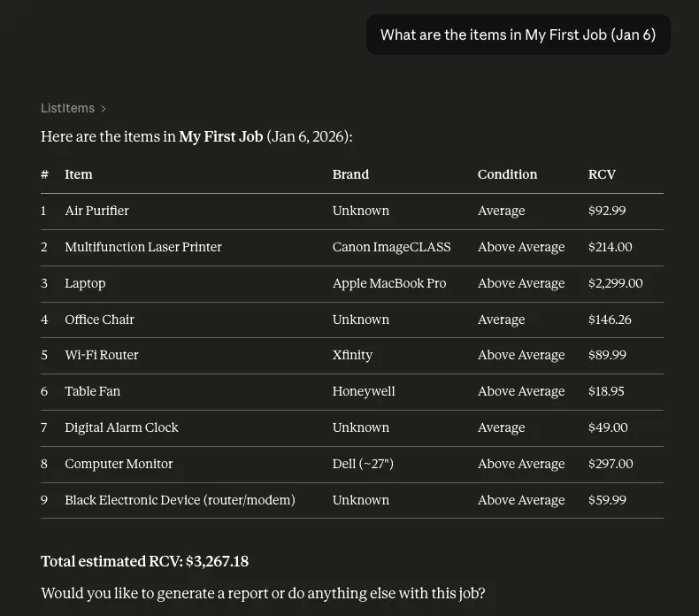699x616 pixels.
Task: Click the $59.99 RCV value
Action: (x=607, y=500)
